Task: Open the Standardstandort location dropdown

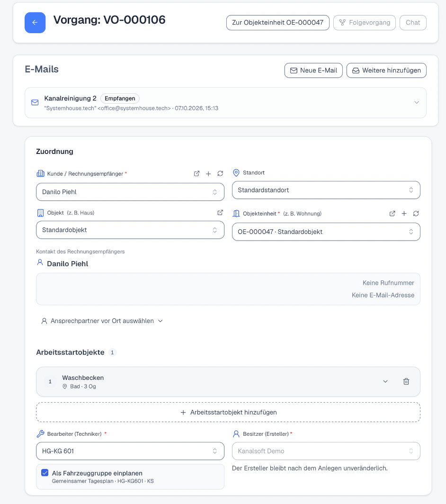Action: click(x=326, y=190)
